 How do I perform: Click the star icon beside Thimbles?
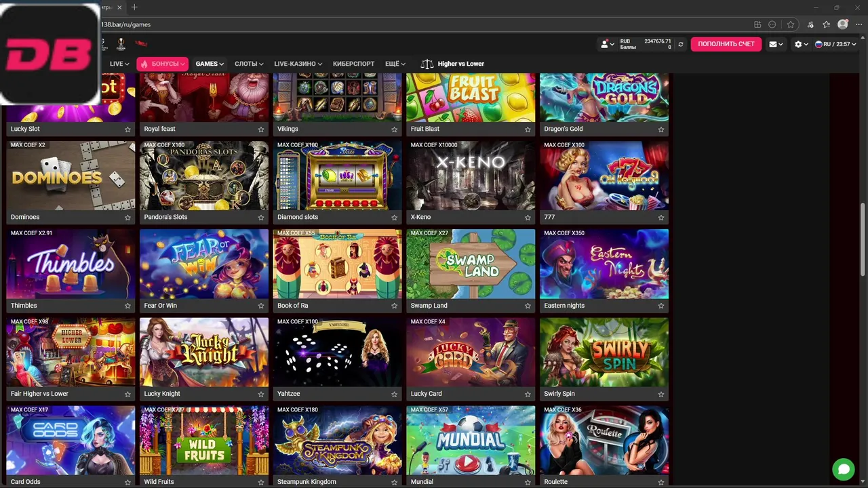pyautogui.click(x=127, y=306)
